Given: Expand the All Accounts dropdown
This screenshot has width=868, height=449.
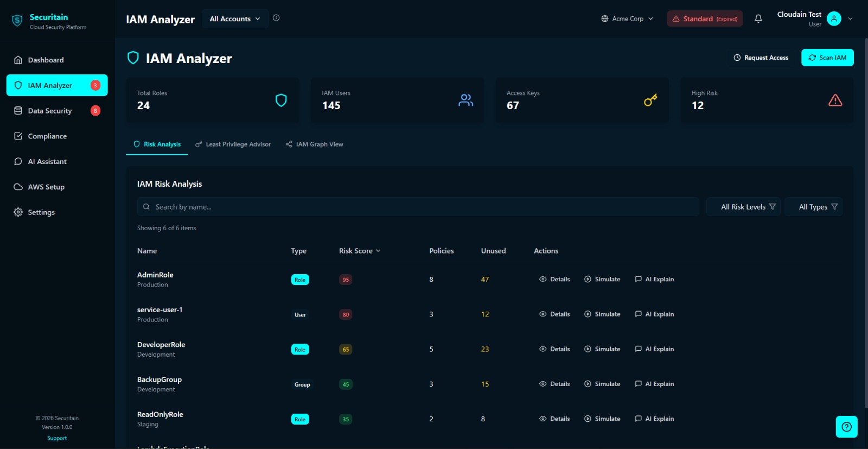Looking at the screenshot, I should [235, 18].
